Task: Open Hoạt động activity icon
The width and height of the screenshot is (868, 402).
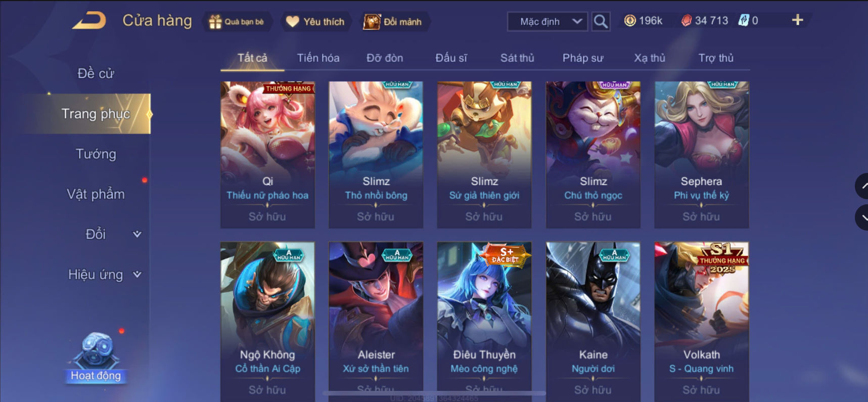Action: tap(96, 357)
